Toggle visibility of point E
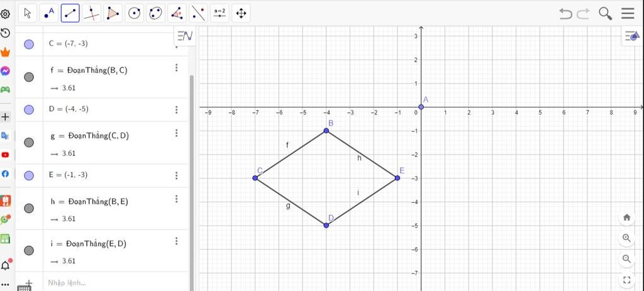644x291 pixels. click(x=29, y=175)
